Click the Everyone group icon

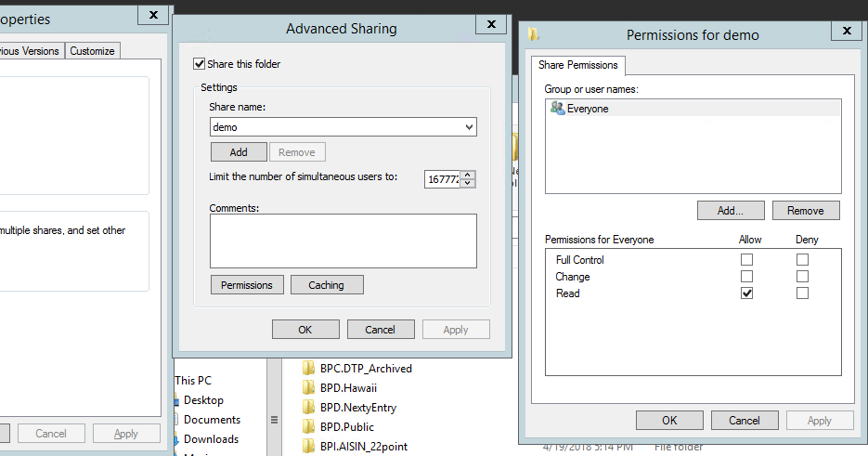coord(557,109)
